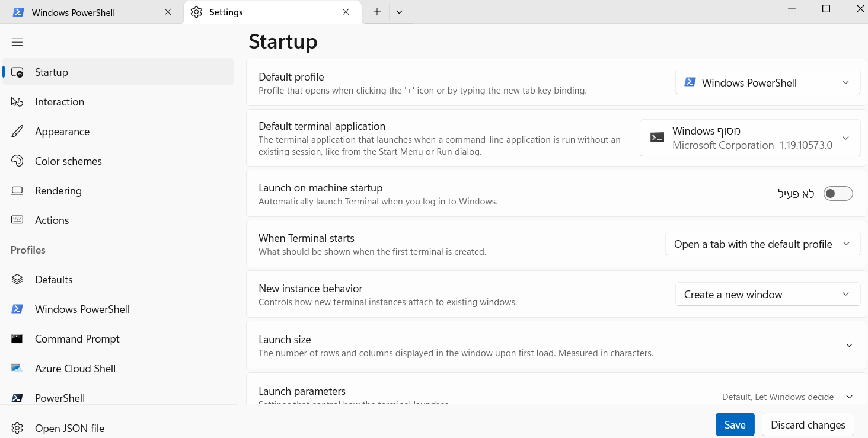The width and height of the screenshot is (868, 438).
Task: Click the Defaults layers icon
Action: pyautogui.click(x=17, y=280)
